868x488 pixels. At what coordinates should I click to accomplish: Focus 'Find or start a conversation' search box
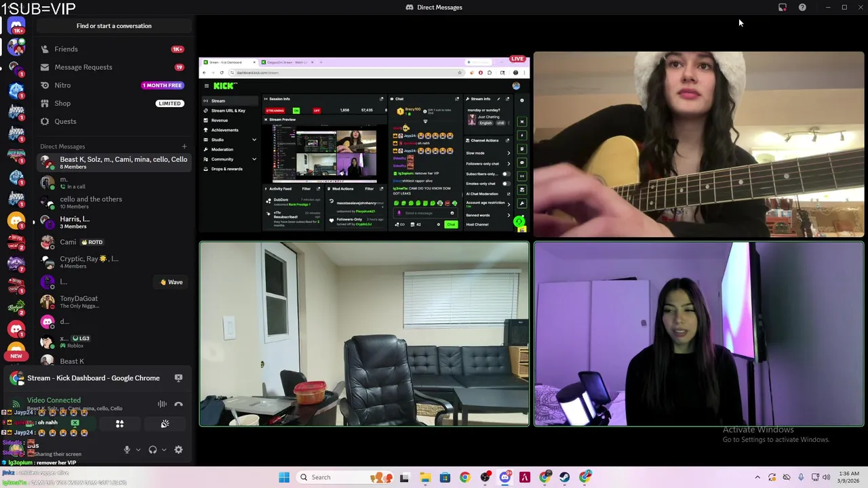tap(114, 26)
